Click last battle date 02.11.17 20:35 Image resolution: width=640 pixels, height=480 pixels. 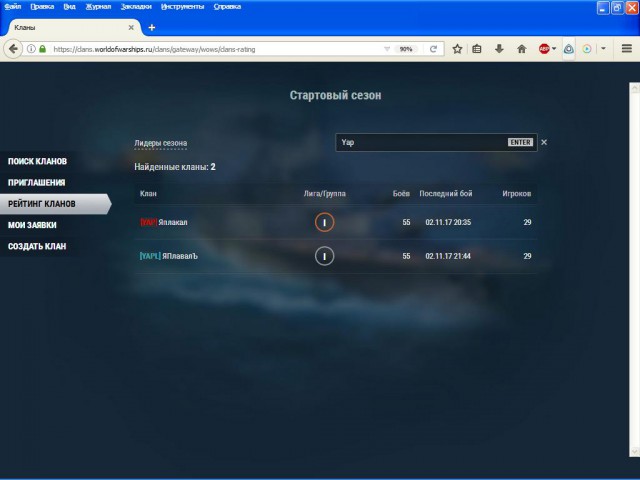click(x=448, y=222)
